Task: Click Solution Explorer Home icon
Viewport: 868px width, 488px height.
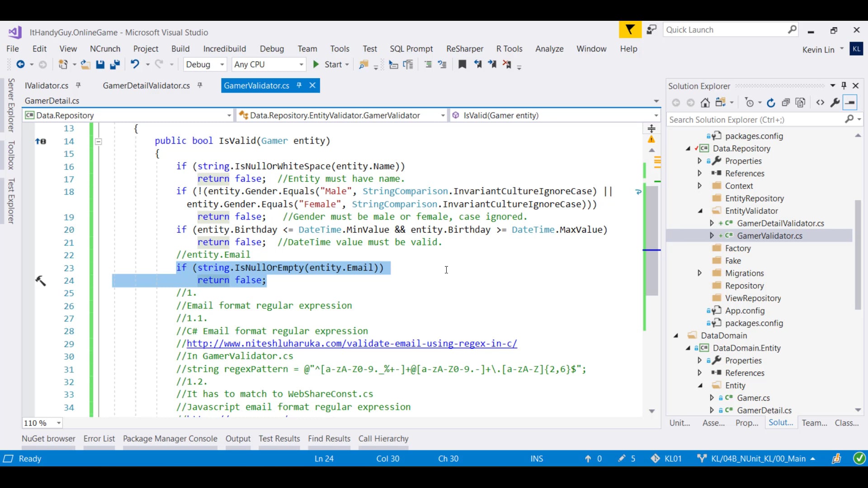Action: (x=705, y=103)
